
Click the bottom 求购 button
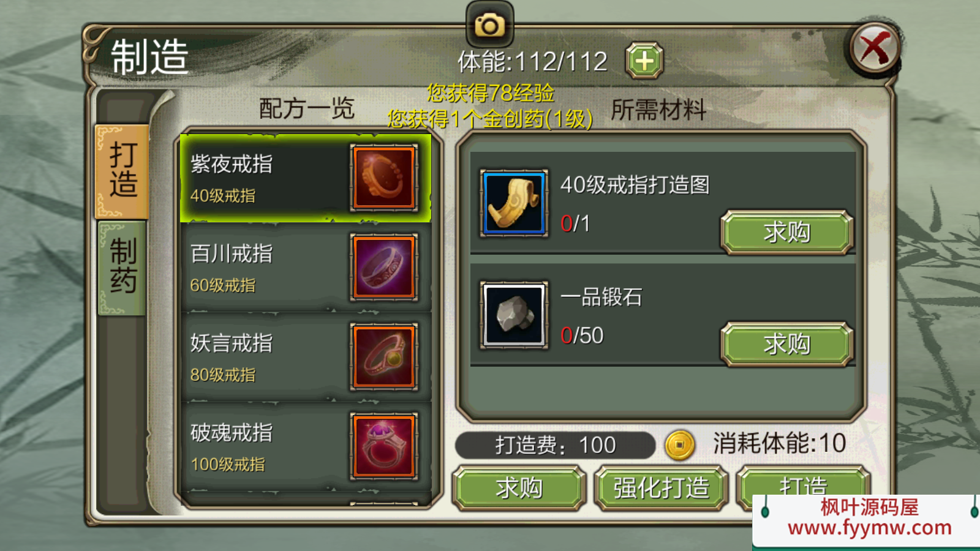(x=519, y=488)
